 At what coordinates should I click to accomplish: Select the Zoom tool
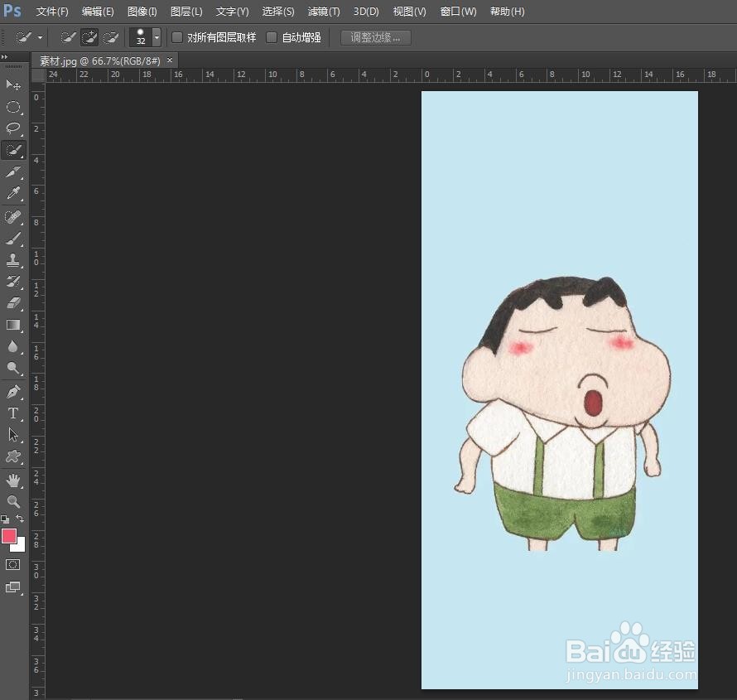(13, 502)
